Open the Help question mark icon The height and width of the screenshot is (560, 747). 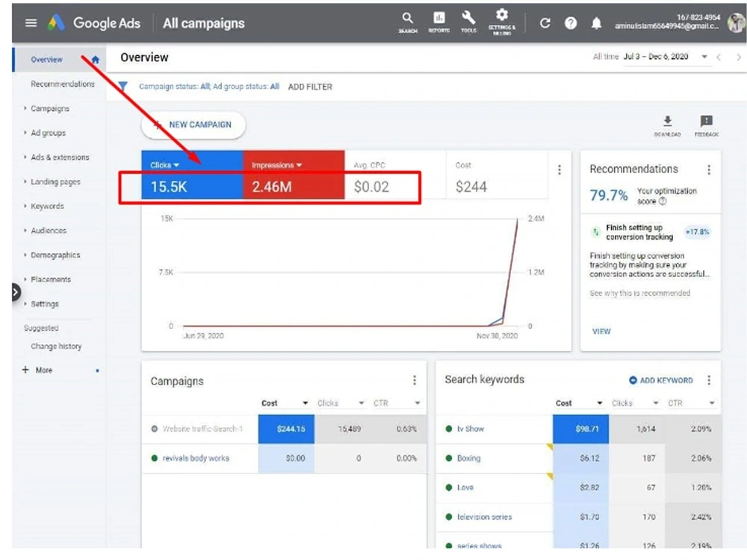(x=571, y=23)
